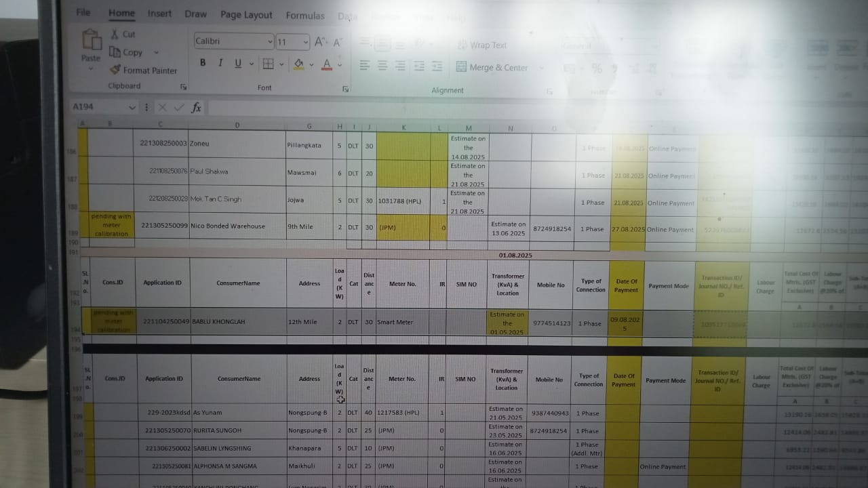Open the font color dropdown arrow
Image resolution: width=868 pixels, height=488 pixels.
click(x=340, y=65)
